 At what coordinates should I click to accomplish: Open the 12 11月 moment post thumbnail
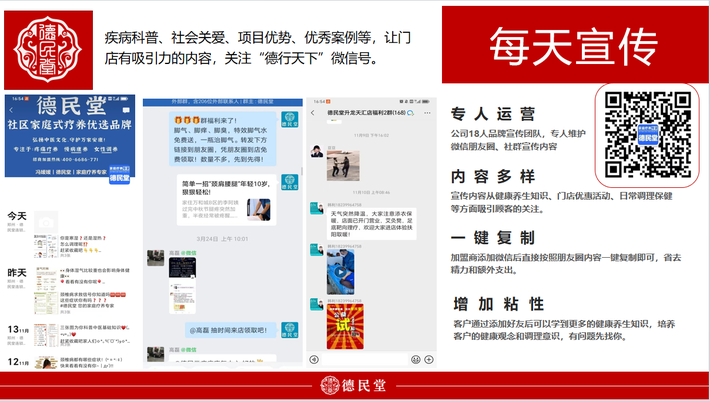[46, 363]
